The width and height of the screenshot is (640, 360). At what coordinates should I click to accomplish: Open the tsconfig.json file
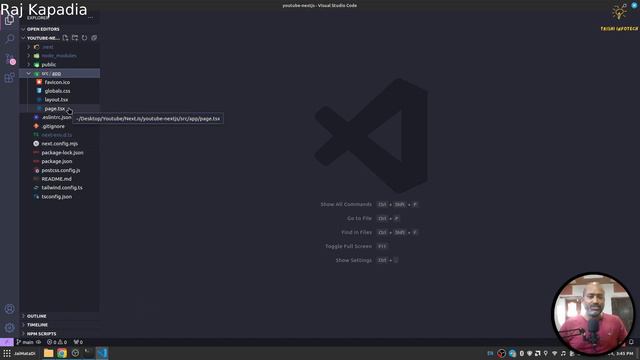60,196
